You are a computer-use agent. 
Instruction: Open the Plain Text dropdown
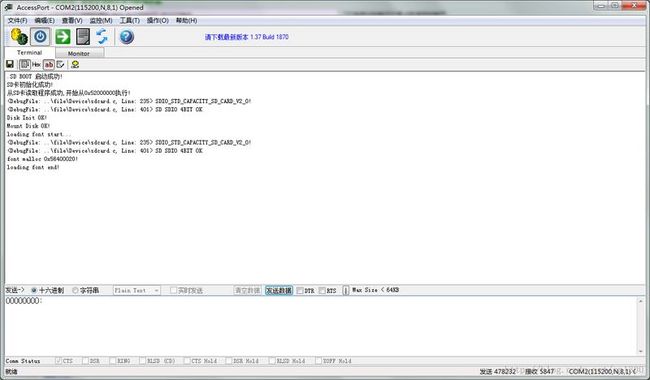136,290
